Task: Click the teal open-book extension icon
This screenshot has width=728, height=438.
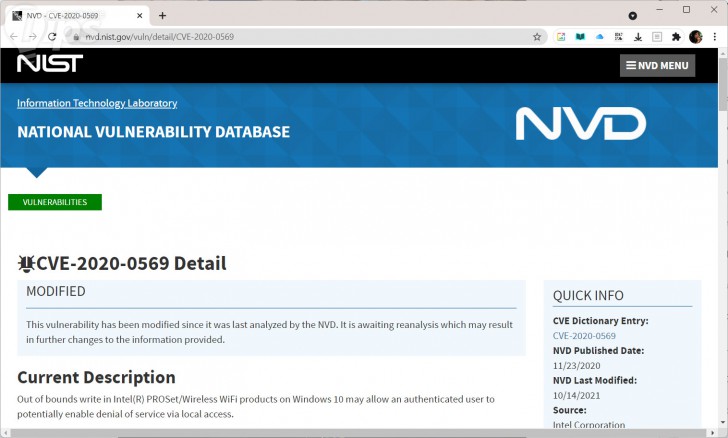Action: [580, 37]
